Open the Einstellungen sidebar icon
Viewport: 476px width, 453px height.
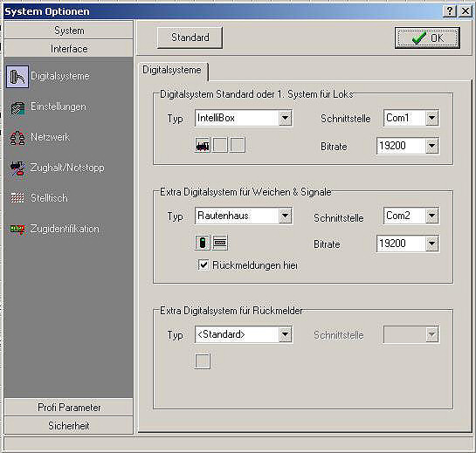17,107
